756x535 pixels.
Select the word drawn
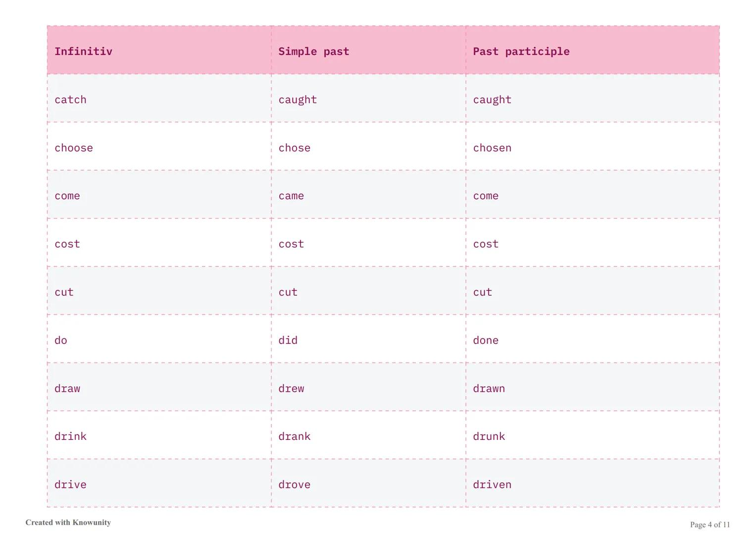489,388
